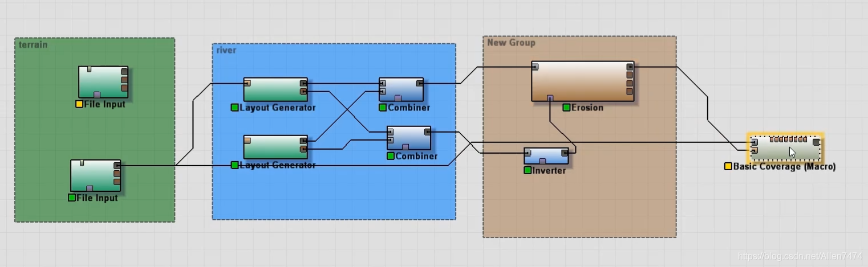Click the lower Combiner's right output port
Screen dimensions: 868x267
[427, 132]
